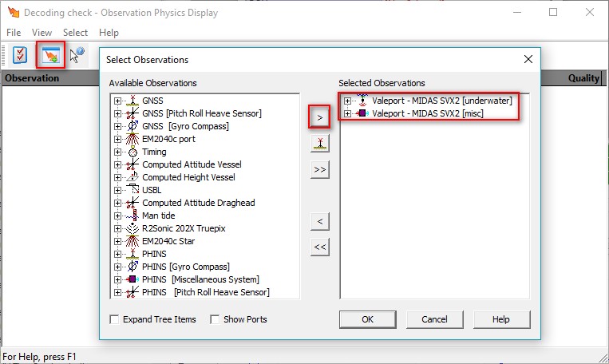This screenshot has width=609, height=364.
Task: Open the View menu
Action: point(42,33)
